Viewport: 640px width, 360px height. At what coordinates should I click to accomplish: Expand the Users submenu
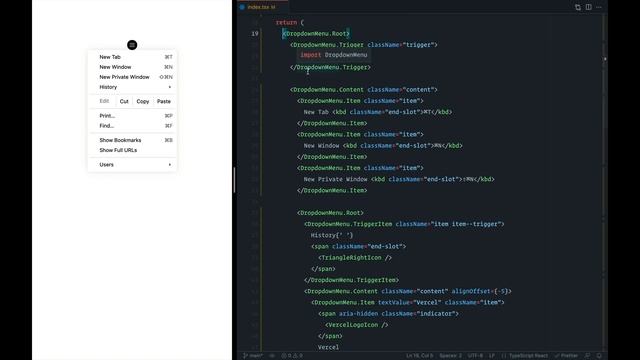coord(132,164)
